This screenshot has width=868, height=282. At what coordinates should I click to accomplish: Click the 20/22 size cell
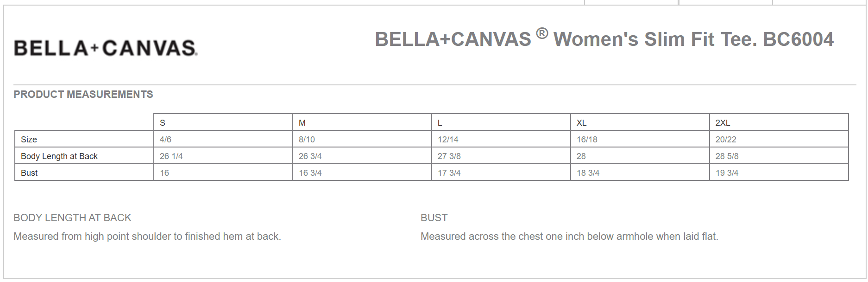pyautogui.click(x=726, y=140)
